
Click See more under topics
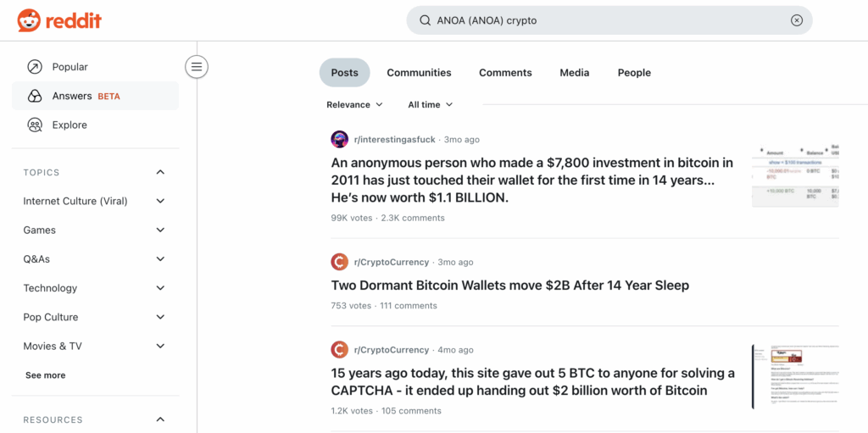click(x=45, y=375)
